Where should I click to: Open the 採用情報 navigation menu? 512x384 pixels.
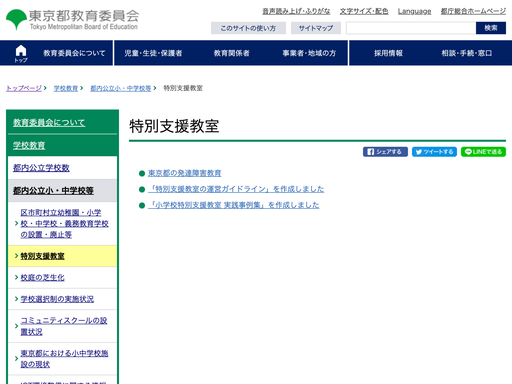click(x=388, y=53)
